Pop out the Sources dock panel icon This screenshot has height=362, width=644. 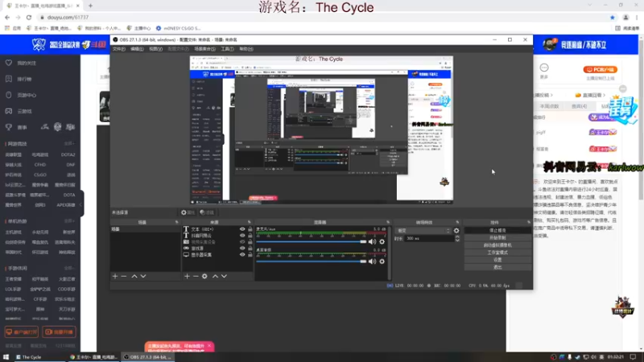[250, 222]
